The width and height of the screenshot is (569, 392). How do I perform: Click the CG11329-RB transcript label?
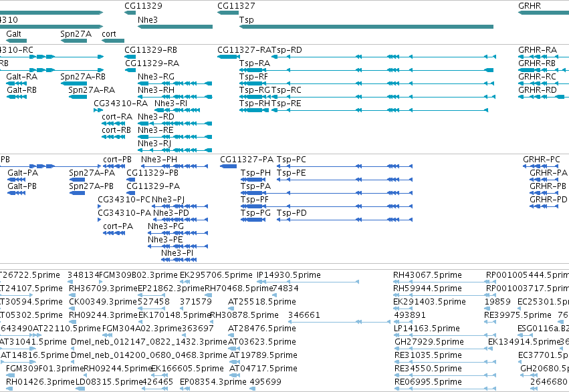pos(151,50)
